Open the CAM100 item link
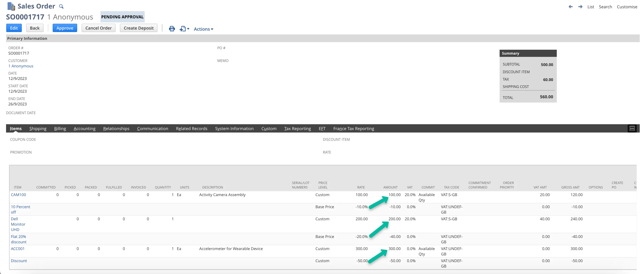 pos(18,195)
